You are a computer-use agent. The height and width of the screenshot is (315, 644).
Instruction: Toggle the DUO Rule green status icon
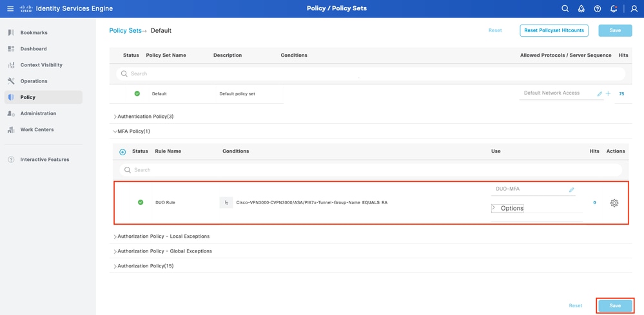click(x=141, y=202)
